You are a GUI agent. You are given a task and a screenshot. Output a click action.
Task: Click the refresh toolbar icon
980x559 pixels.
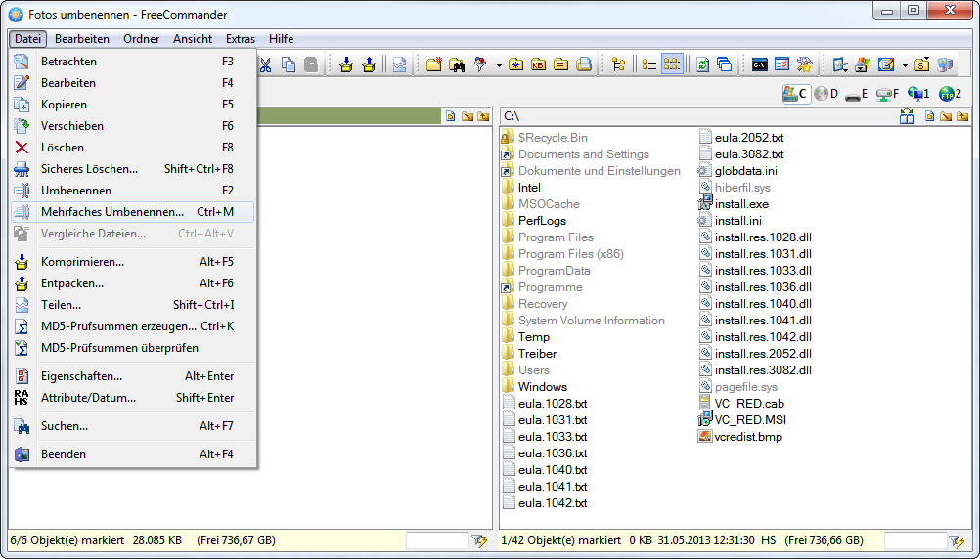(702, 64)
